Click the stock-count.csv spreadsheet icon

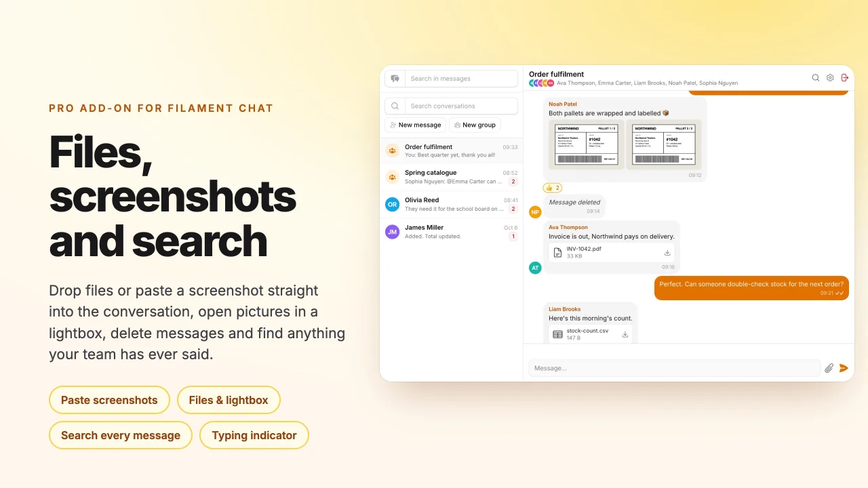click(x=557, y=334)
